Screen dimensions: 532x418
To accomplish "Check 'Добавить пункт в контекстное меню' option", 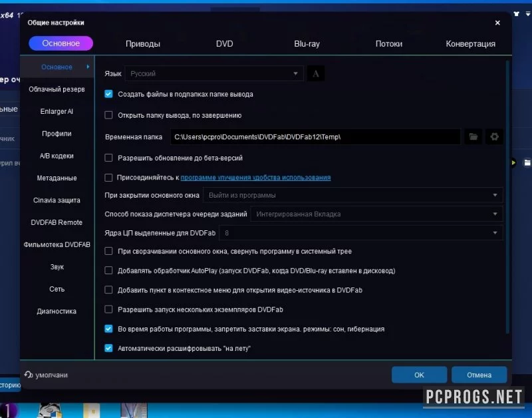I will coord(108,290).
